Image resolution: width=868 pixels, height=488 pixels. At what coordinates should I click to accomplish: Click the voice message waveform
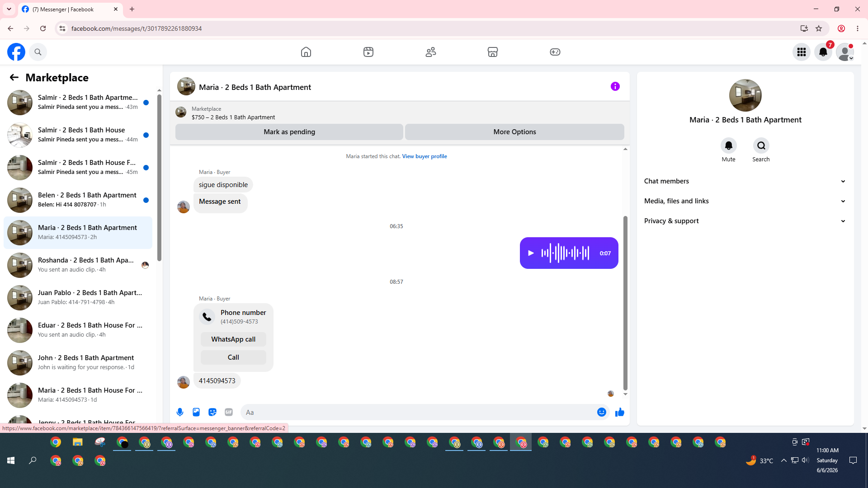566,253
